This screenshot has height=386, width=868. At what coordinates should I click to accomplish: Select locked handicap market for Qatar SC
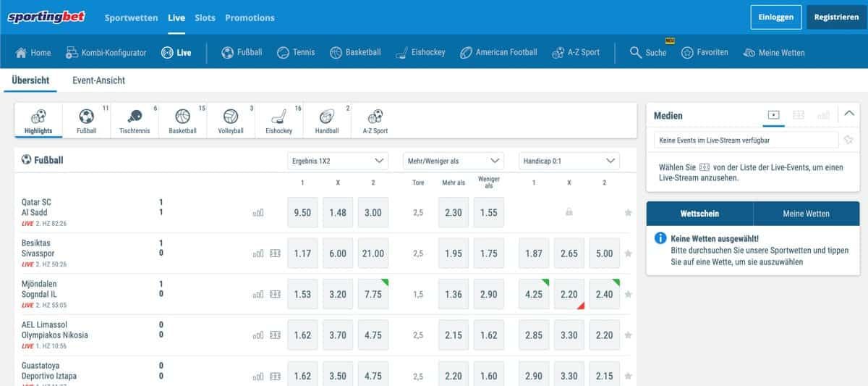(x=569, y=213)
